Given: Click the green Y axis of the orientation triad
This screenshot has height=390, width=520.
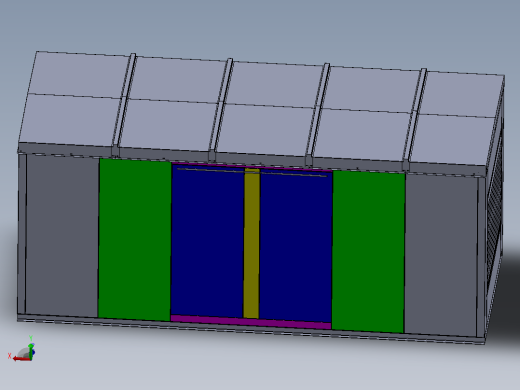Looking at the screenshot, I should pos(31,351).
